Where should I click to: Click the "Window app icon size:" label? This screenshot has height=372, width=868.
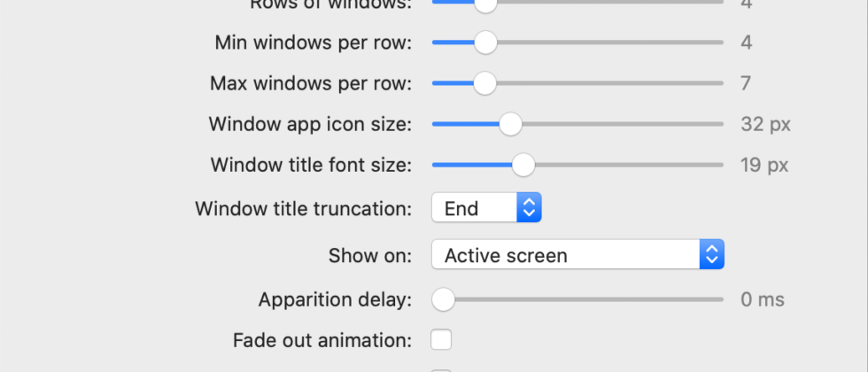click(310, 124)
